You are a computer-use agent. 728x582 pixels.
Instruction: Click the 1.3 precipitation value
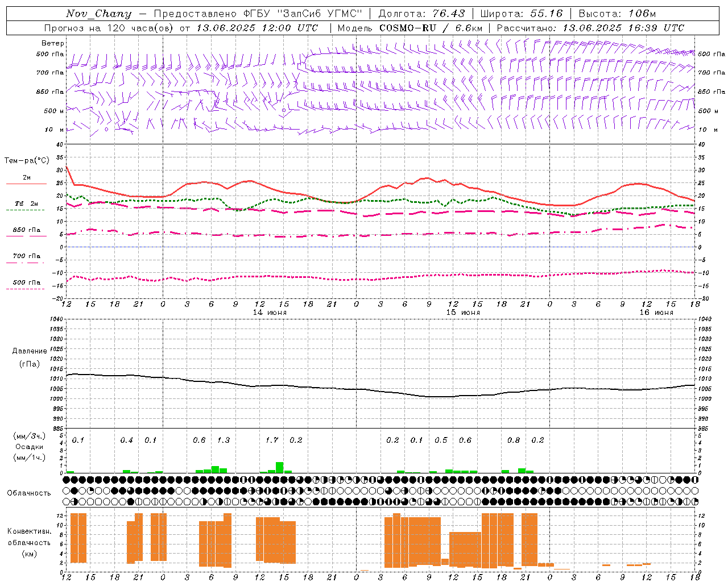[x=224, y=440]
